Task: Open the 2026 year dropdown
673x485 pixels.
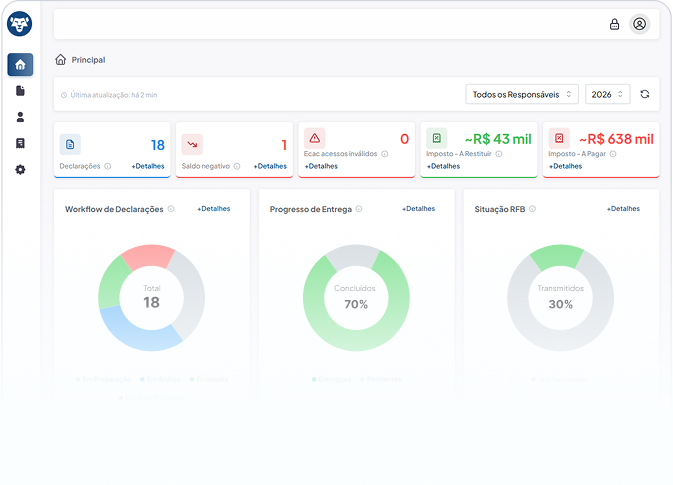Action: click(607, 94)
